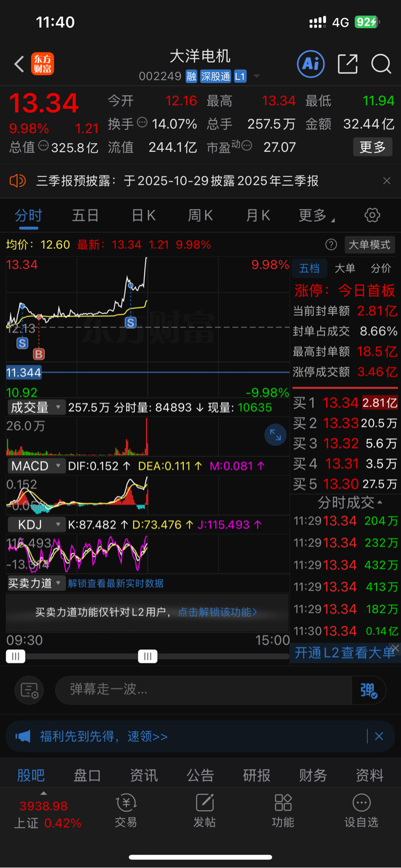Screen dimensions: 401x868
Task: Tap 解锁查看最新实时数据 link
Action: coord(116,583)
